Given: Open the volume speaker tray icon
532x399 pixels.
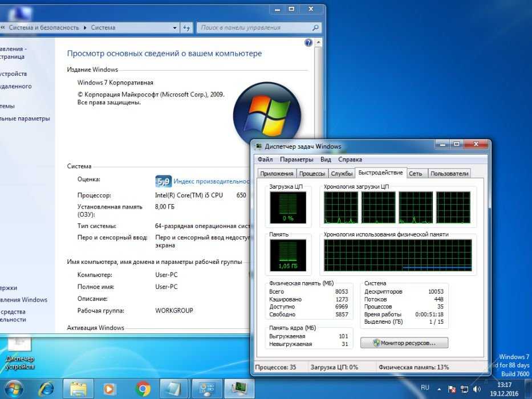Looking at the screenshot, I should 477,389.
